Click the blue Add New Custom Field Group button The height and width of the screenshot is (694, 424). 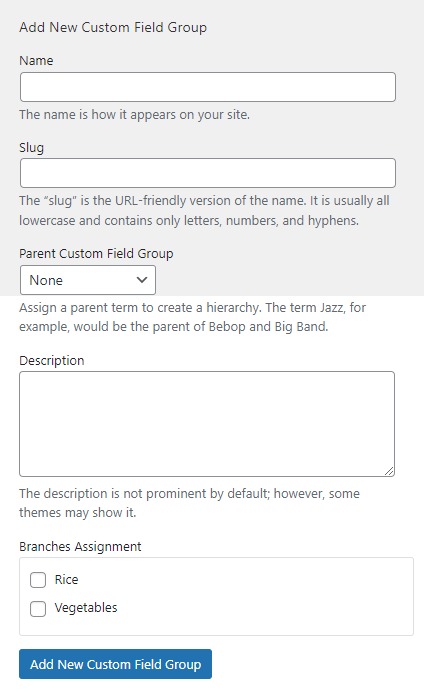point(115,664)
